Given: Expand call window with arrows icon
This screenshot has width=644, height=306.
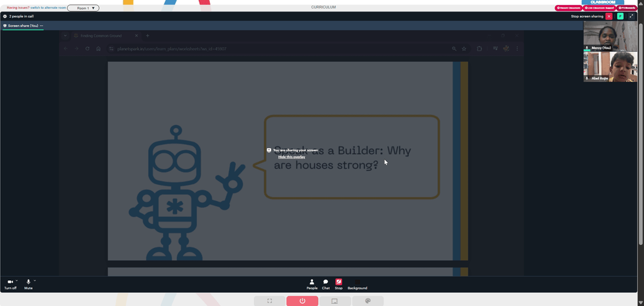Looking at the screenshot, I should pos(631,17).
